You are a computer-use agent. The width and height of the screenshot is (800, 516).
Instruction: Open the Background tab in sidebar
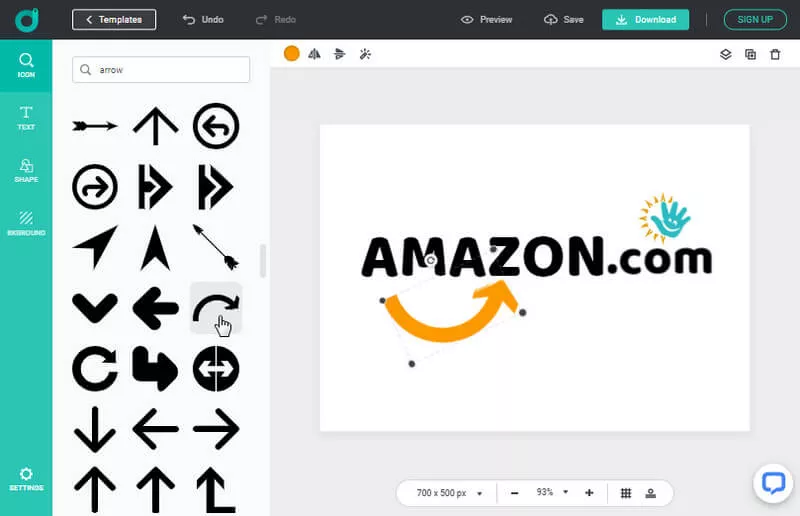pyautogui.click(x=26, y=223)
